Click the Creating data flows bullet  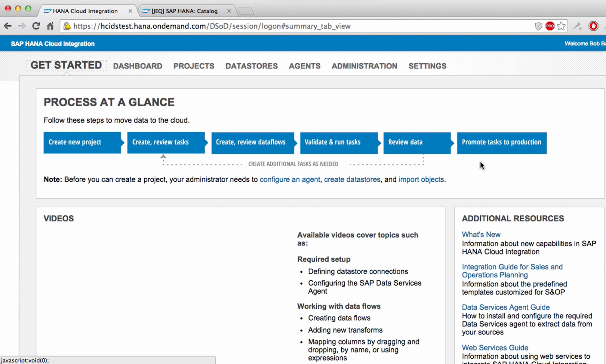coord(339,318)
